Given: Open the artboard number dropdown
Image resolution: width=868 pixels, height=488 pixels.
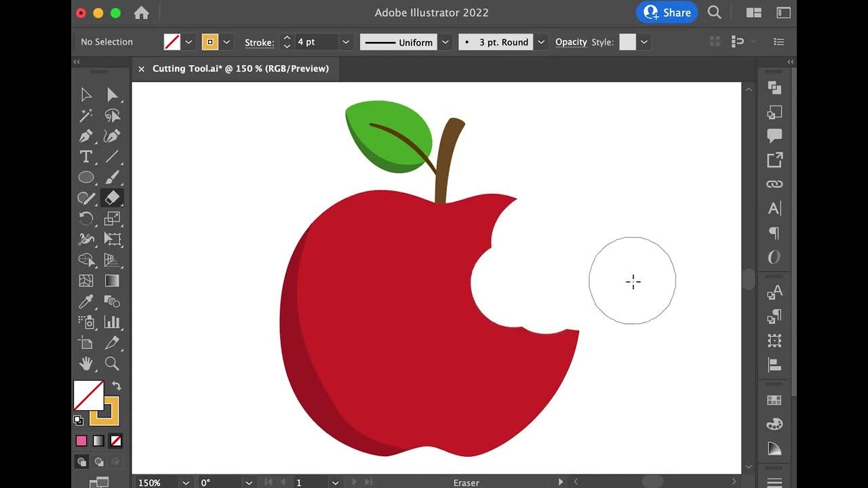Looking at the screenshot, I should pos(334,483).
